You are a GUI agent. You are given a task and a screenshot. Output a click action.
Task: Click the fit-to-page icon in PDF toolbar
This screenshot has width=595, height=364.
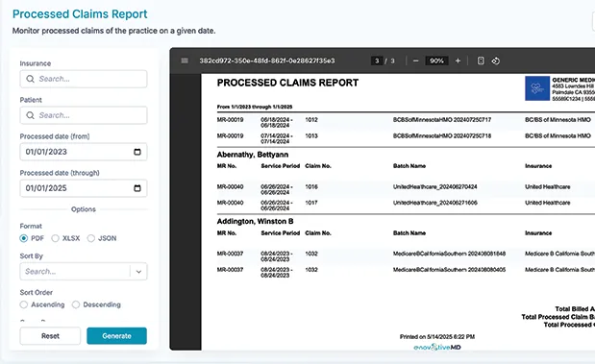tap(481, 61)
